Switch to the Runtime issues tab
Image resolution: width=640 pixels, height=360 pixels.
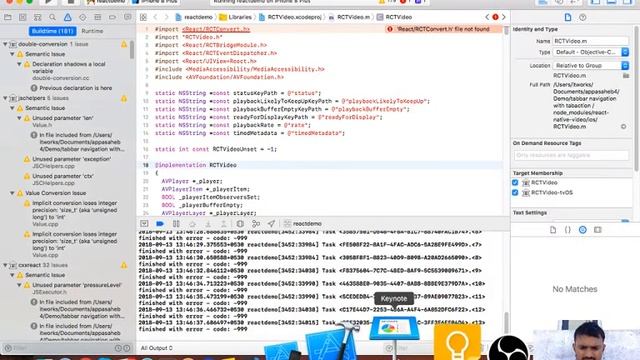92,31
